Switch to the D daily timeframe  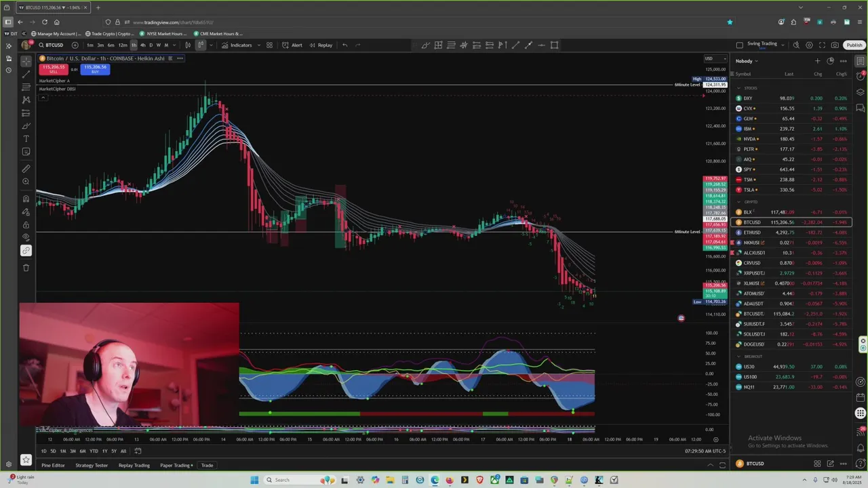point(151,45)
